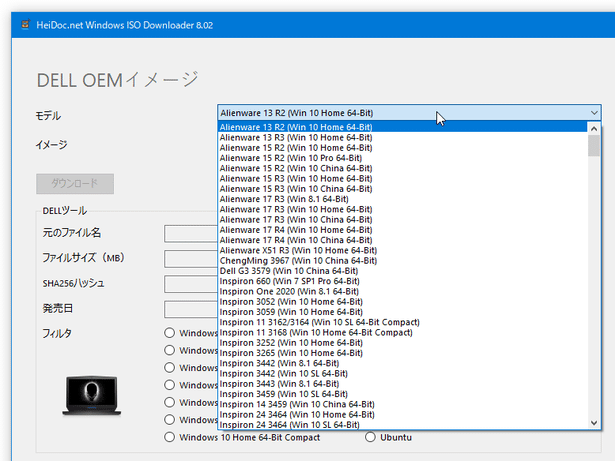This screenshot has height=461, width=615.
Task: Select Alienware 17 R3 (Win 8.1 64-Bit)
Action: [402, 199]
